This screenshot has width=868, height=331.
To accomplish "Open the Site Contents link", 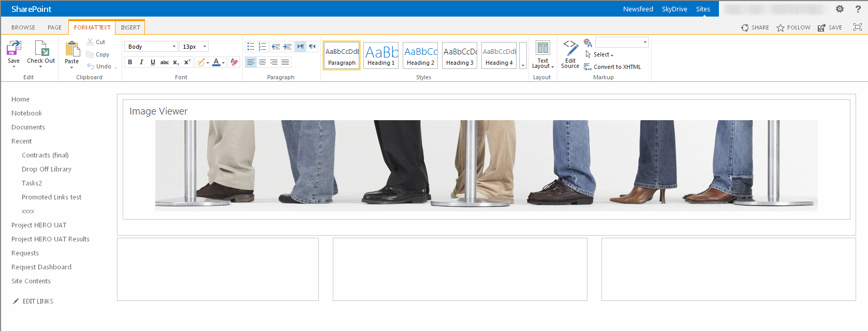I will [31, 281].
